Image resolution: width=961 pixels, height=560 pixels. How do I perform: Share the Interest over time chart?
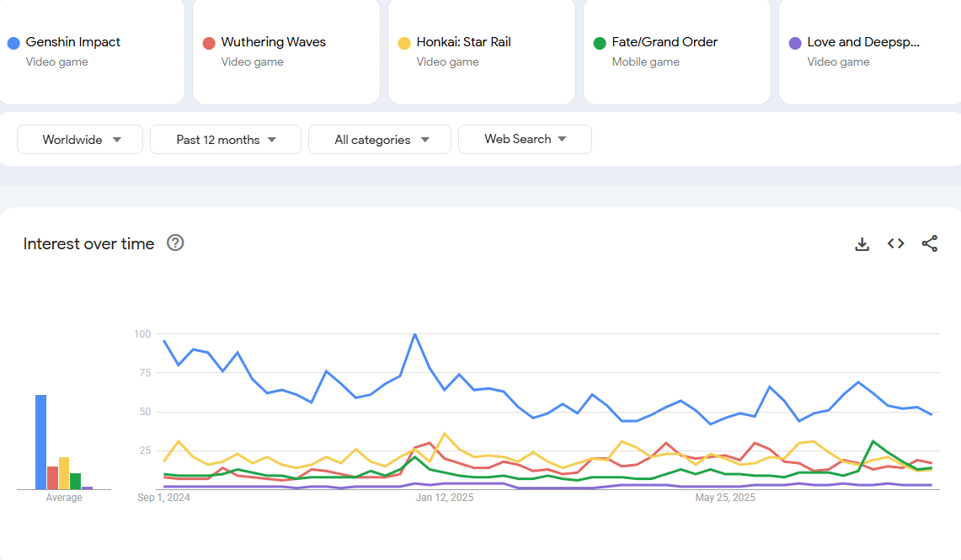pos(930,244)
